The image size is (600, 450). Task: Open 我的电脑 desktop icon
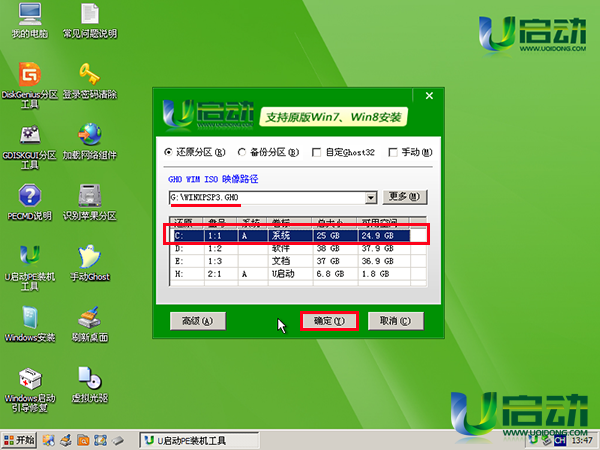click(30, 17)
